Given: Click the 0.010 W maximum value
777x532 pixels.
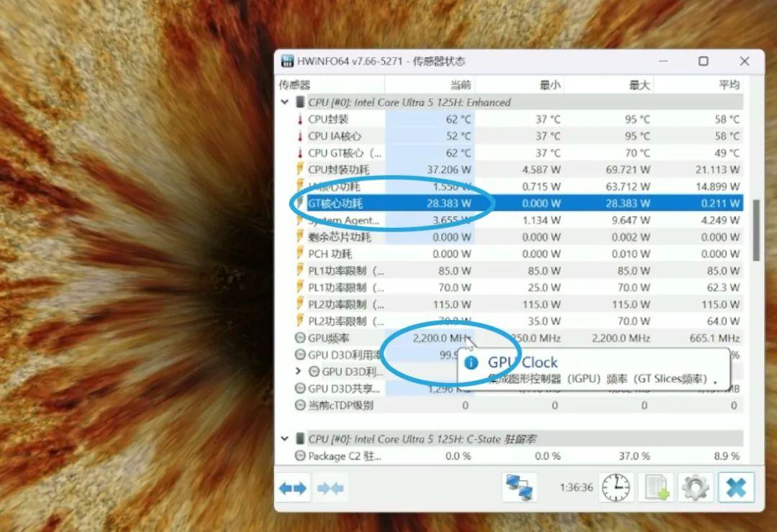Looking at the screenshot, I should click(631, 254).
